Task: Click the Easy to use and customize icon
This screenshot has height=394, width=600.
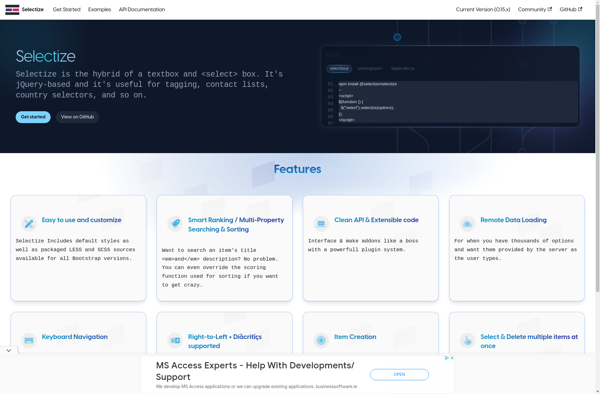Action: point(29,224)
